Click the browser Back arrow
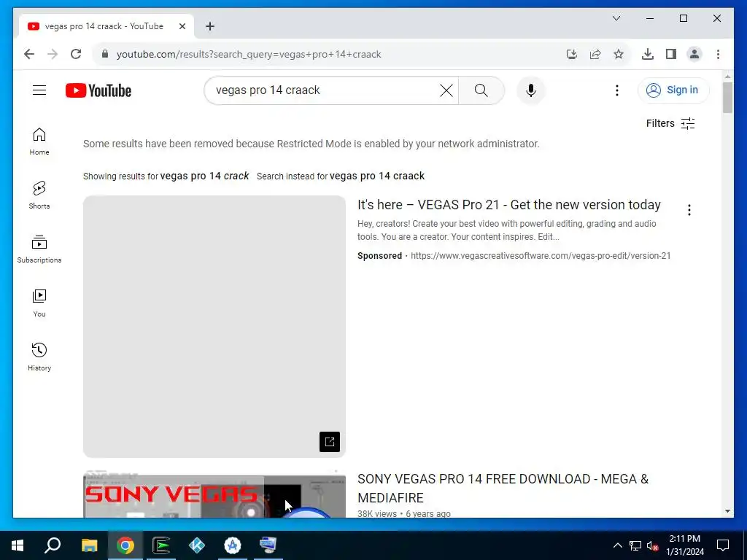Screen dimensions: 747x560 tap(29, 54)
